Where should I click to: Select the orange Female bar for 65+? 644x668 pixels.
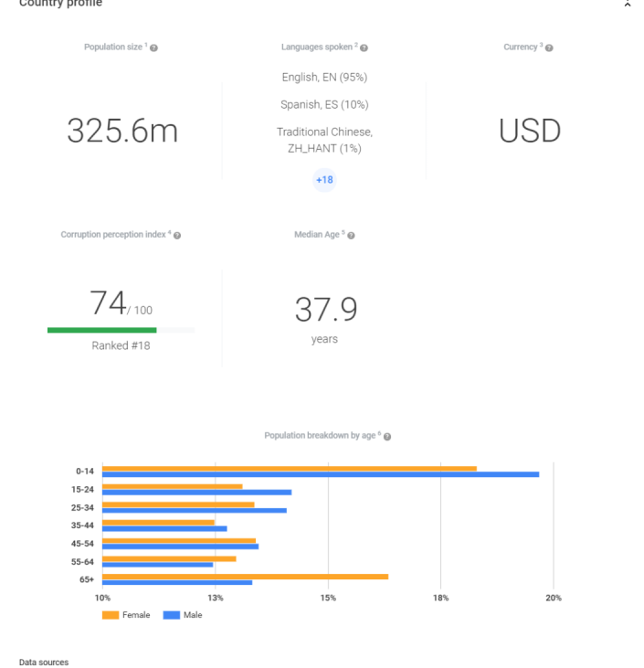(x=245, y=576)
